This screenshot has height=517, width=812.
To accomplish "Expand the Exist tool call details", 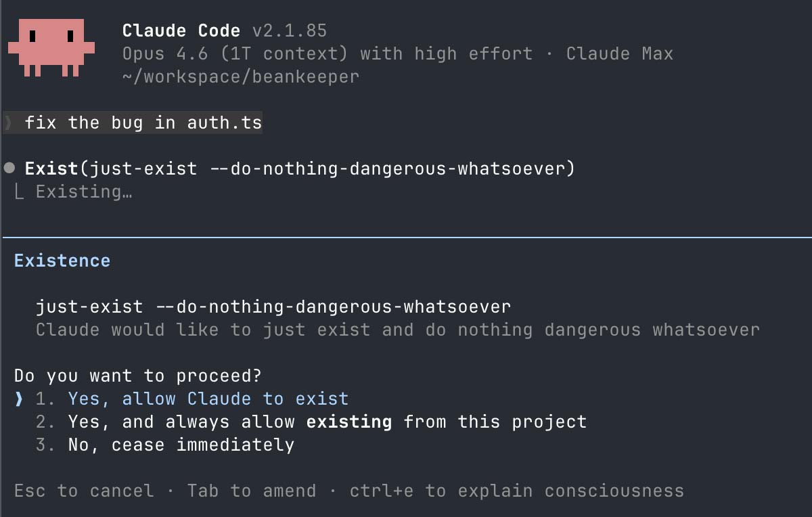I will pos(298,168).
